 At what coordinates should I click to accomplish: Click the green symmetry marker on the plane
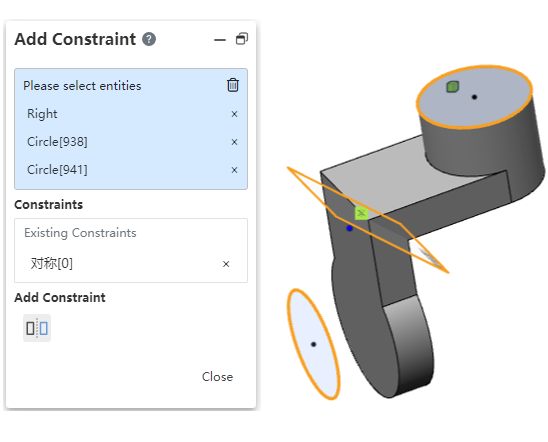pos(361,213)
